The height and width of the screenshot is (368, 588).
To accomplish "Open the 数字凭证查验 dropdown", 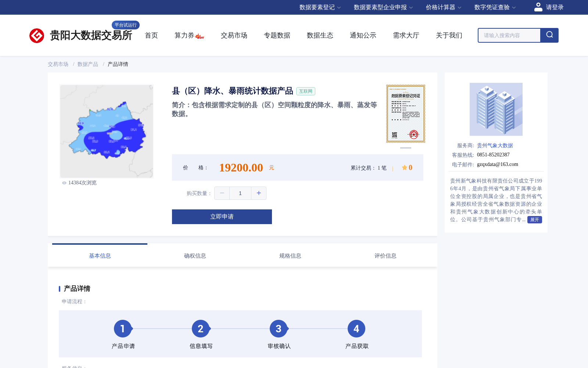I will point(495,7).
